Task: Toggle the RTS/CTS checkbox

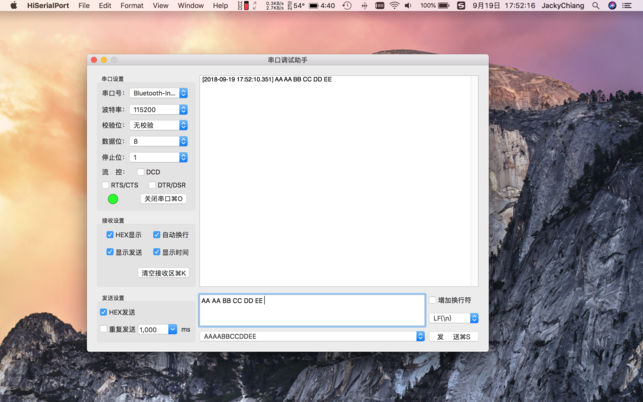Action: (x=105, y=185)
